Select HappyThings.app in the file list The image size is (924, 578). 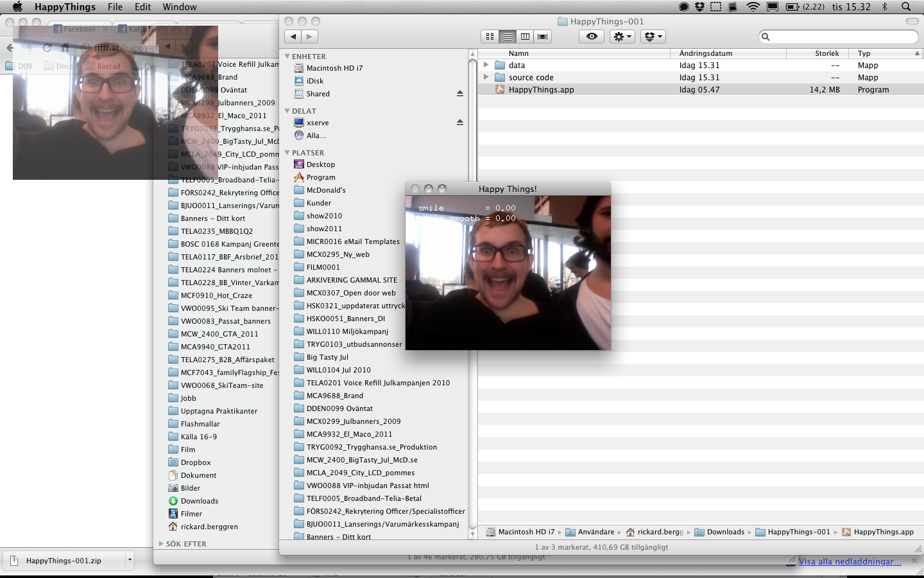541,90
